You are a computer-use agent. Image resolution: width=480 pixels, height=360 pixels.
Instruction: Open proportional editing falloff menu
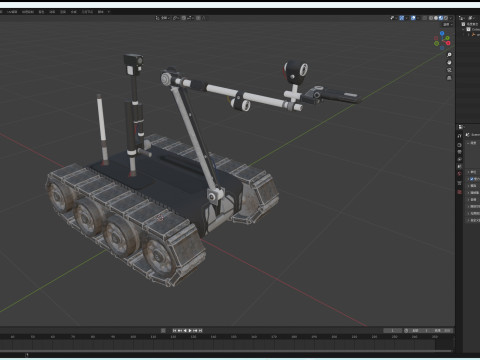203,18
